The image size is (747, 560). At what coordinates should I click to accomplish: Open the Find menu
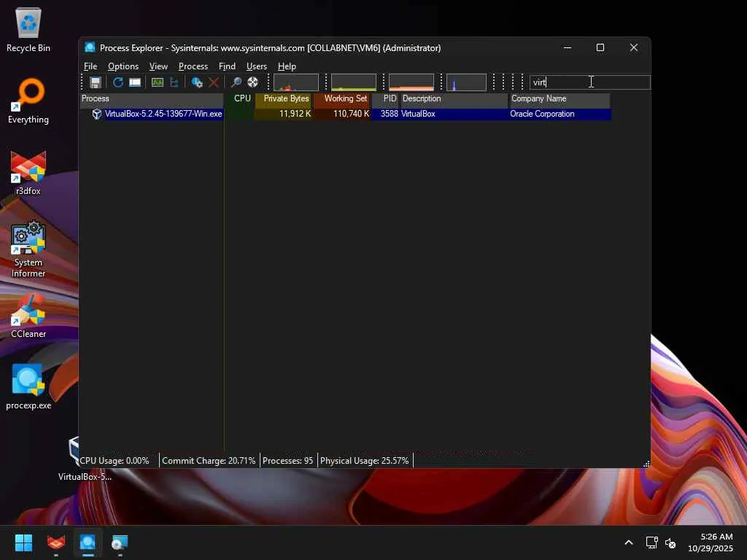[x=228, y=66]
